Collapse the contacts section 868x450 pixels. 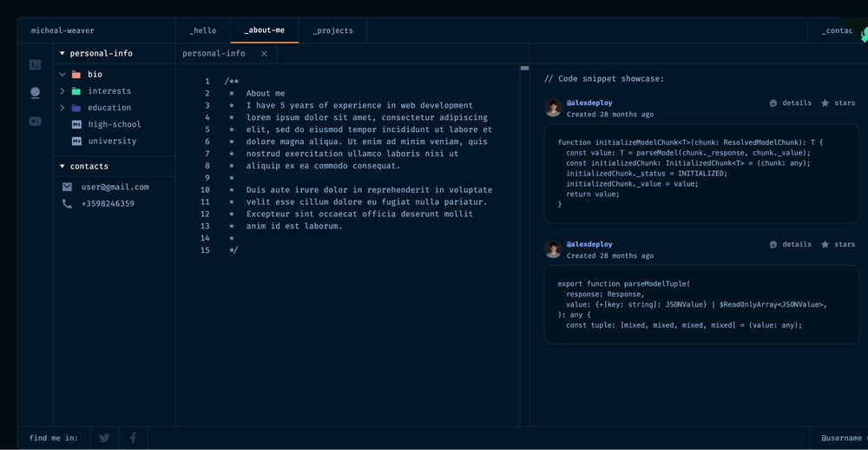[x=62, y=166]
